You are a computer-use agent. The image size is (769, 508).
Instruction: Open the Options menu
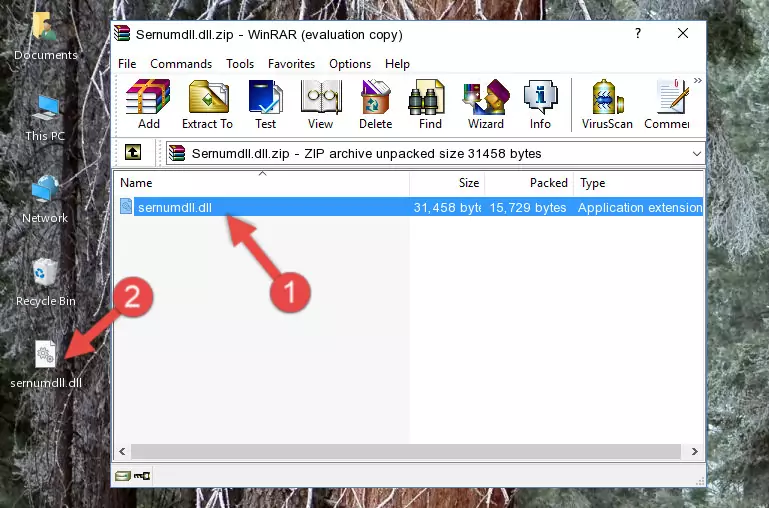[x=350, y=64]
